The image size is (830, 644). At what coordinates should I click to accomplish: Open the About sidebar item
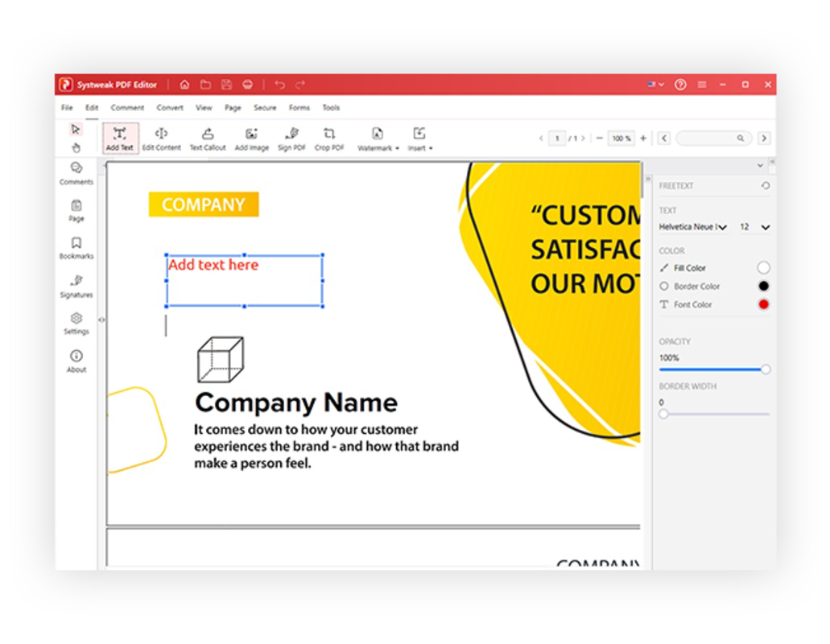(76, 361)
